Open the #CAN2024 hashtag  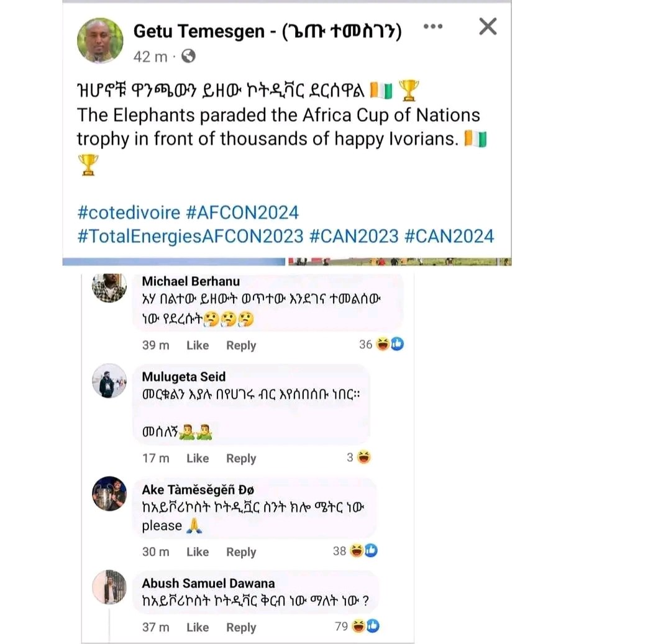pos(449,236)
